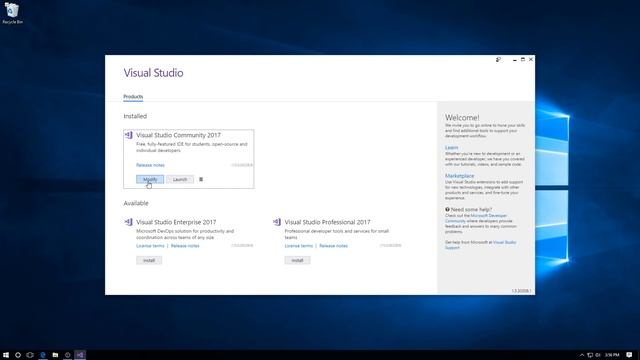This screenshot has width=640, height=360.
Task: Click the circular app icon beside File Explorer
Action: 68,355
